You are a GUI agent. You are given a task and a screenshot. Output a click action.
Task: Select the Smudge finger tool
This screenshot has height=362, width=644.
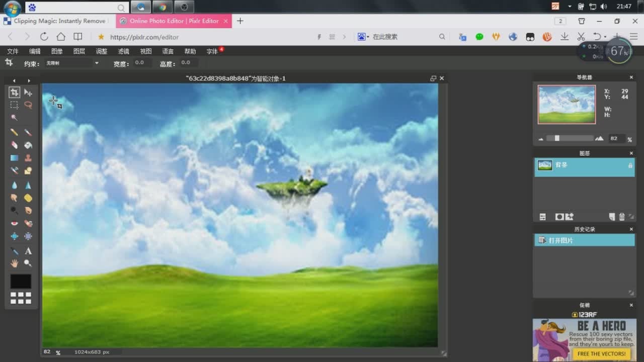(x=14, y=198)
